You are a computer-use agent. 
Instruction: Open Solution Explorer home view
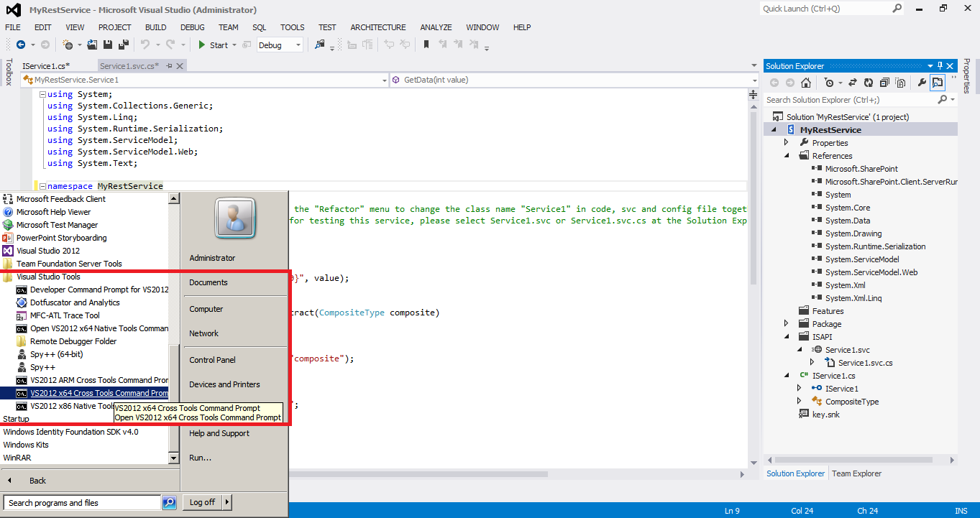click(805, 83)
